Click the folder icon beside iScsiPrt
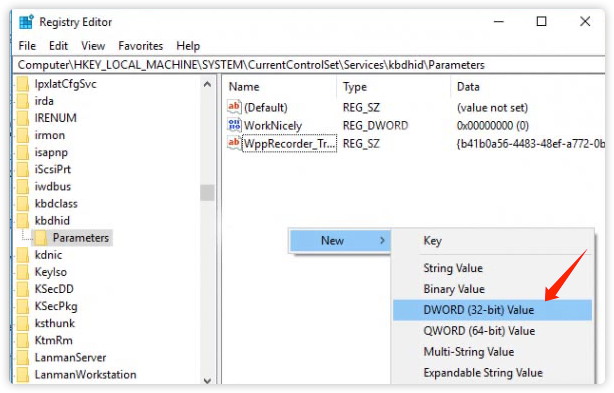The image size is (614, 393). 23,169
